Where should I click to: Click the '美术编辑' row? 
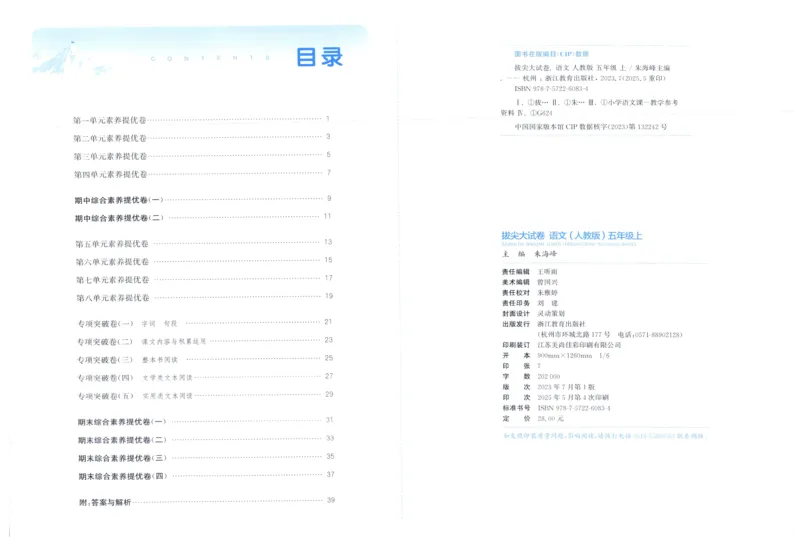530,282
